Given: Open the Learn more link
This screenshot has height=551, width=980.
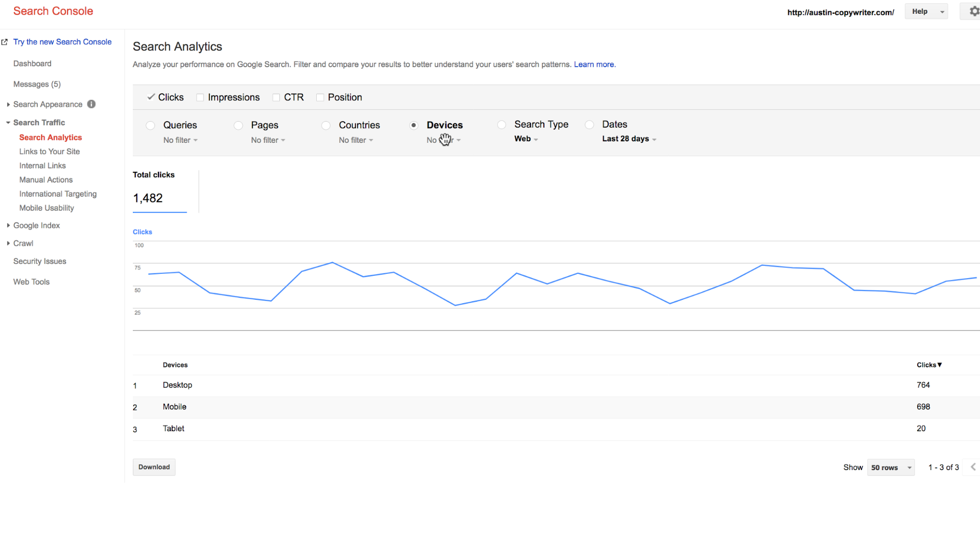Looking at the screenshot, I should (x=594, y=64).
